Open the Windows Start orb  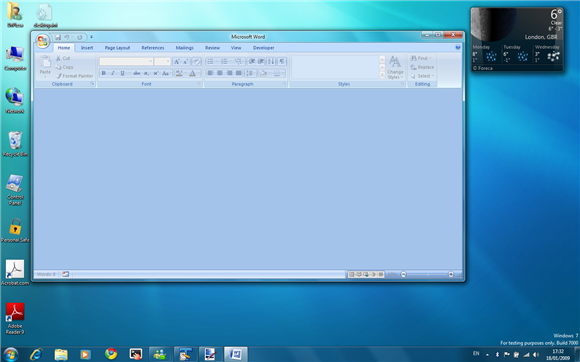(10, 355)
